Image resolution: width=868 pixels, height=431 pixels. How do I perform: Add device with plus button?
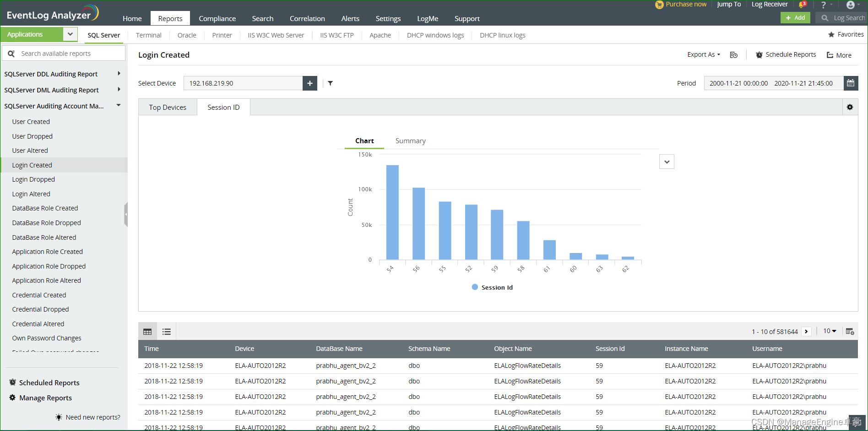pyautogui.click(x=310, y=83)
